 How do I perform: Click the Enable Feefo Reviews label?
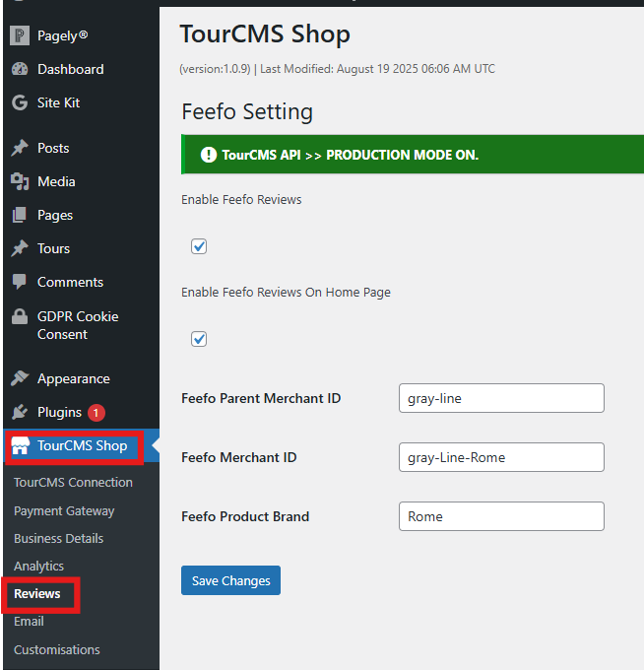coord(241,200)
